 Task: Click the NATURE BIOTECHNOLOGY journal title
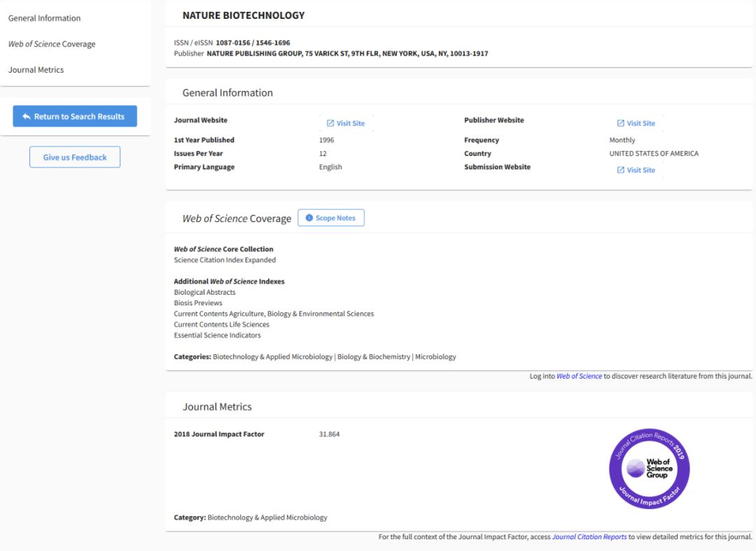pyautogui.click(x=244, y=15)
